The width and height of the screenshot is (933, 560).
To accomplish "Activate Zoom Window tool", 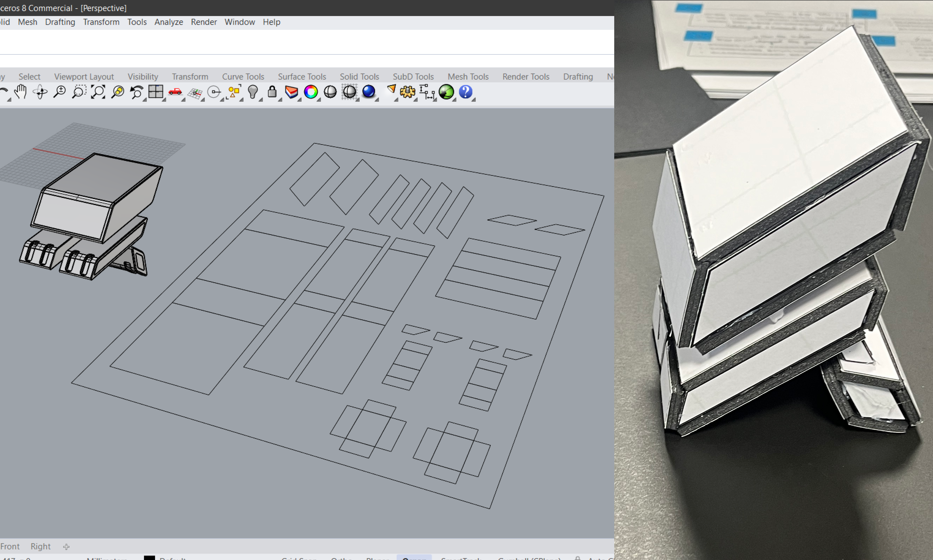I will 79,92.
